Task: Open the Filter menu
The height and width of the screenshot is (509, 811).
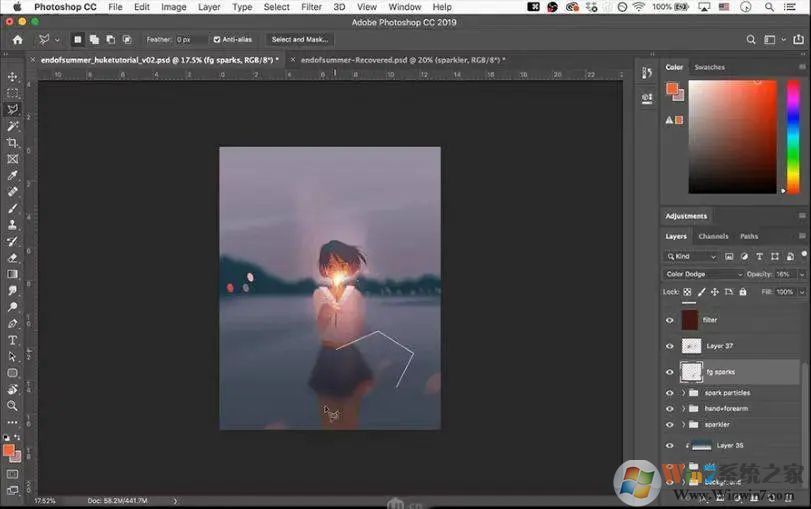Action: [x=311, y=7]
